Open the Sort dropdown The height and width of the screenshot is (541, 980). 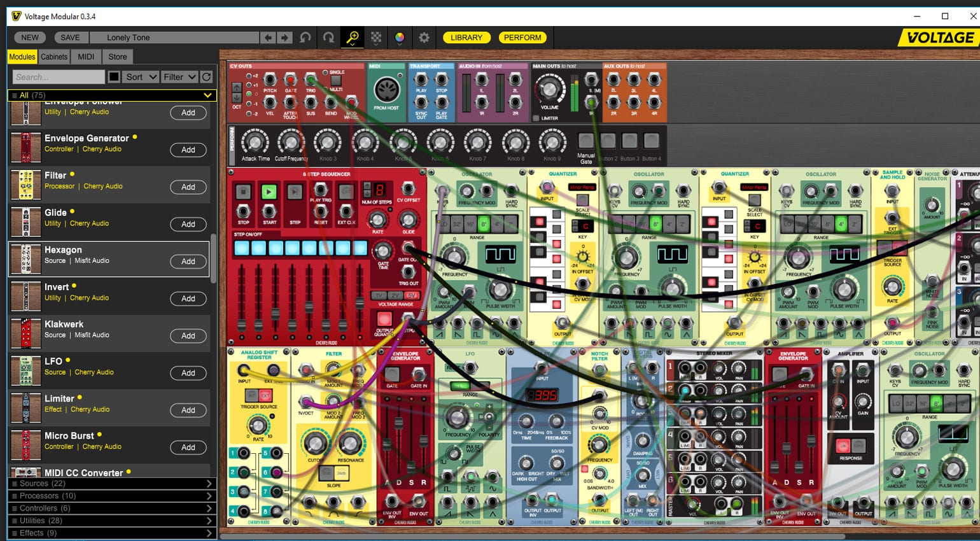click(141, 77)
